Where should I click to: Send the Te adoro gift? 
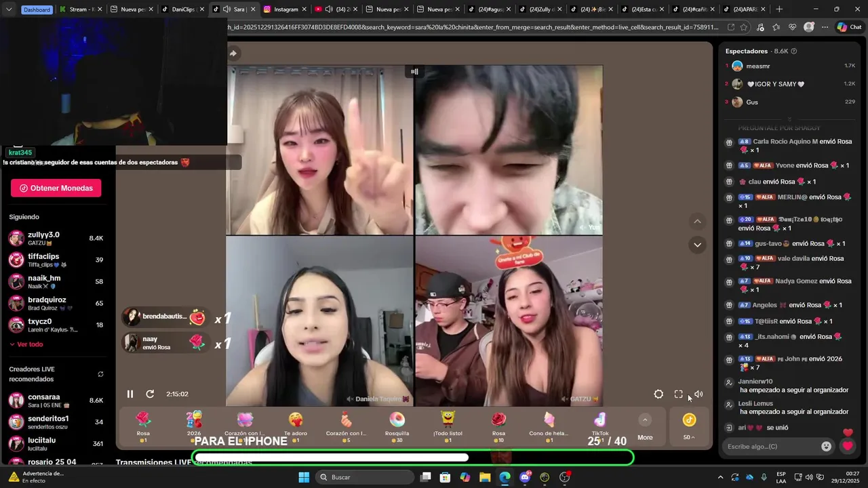pyautogui.click(x=296, y=426)
